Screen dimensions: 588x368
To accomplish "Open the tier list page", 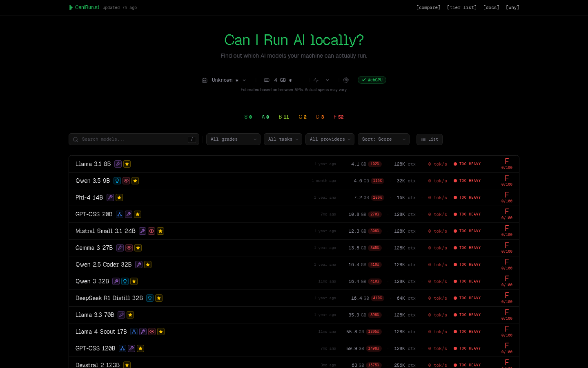I will click(x=461, y=7).
